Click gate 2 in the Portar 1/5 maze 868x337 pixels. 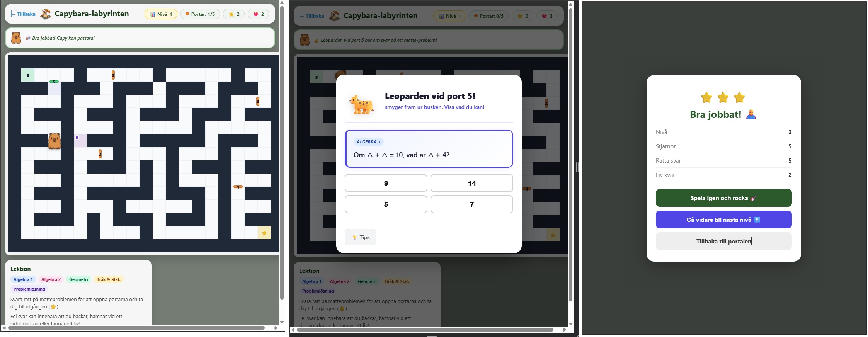(x=100, y=154)
